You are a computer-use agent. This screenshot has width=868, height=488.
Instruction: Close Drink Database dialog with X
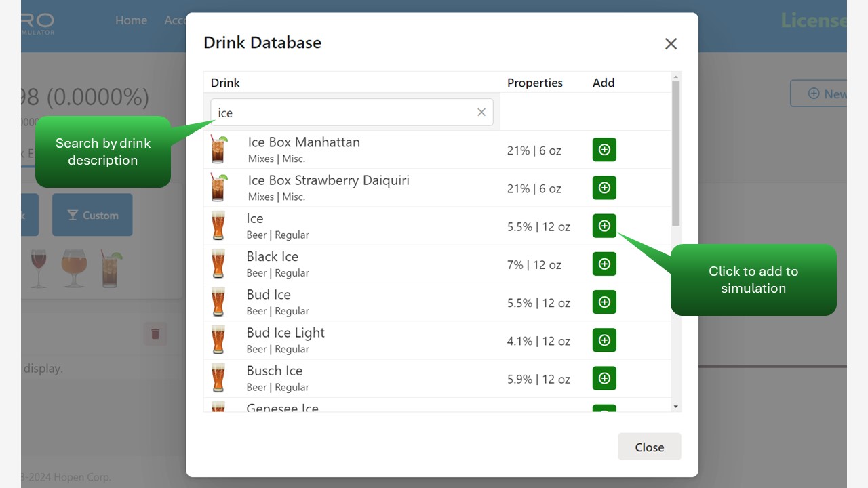671,44
